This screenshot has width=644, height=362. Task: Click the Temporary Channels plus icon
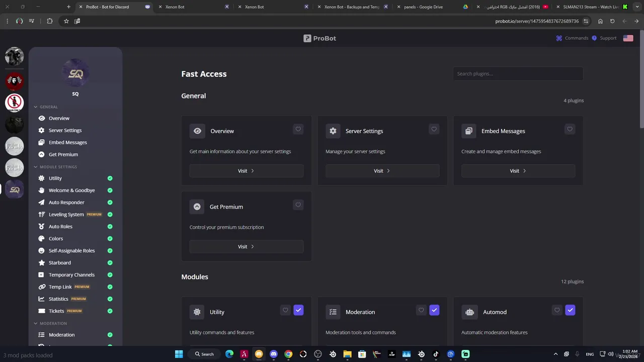[x=42, y=275]
